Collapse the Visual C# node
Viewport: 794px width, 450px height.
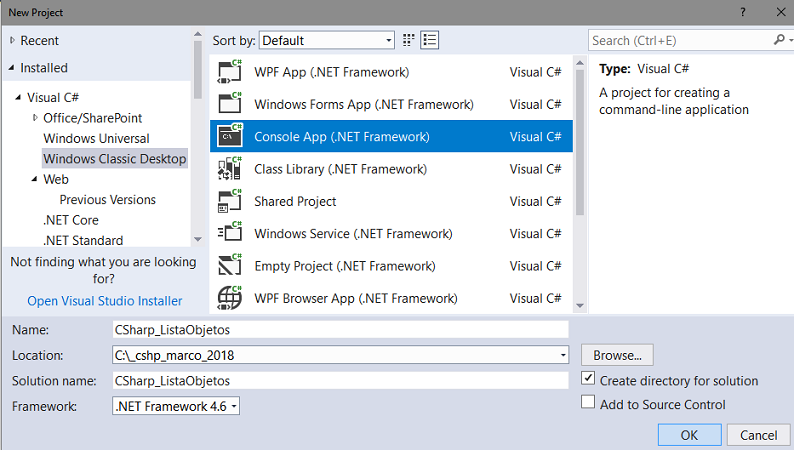coord(18,97)
